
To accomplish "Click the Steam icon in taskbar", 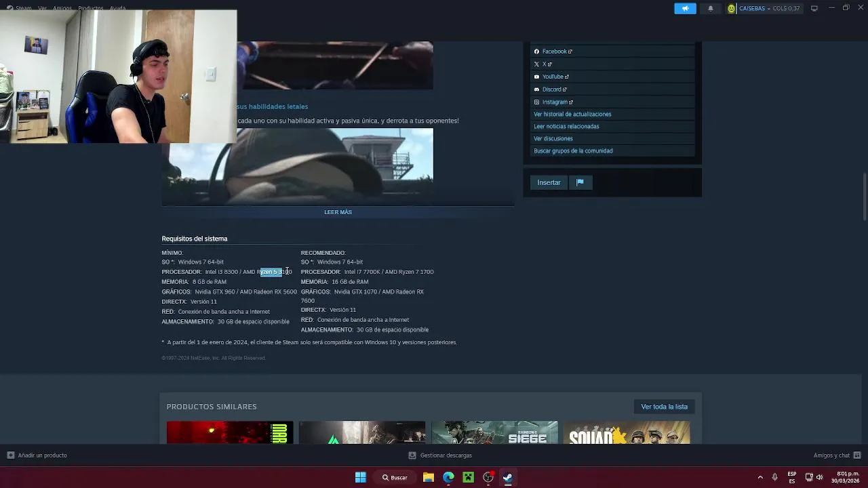I will [507, 477].
